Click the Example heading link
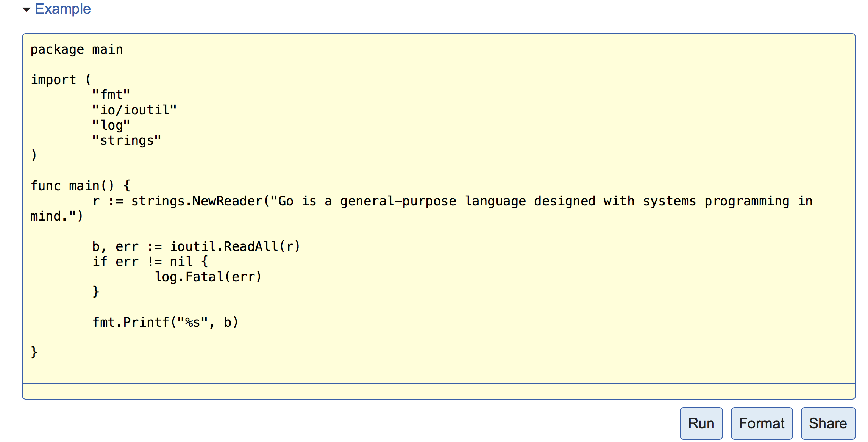This screenshot has height=442, width=868. pos(62,9)
